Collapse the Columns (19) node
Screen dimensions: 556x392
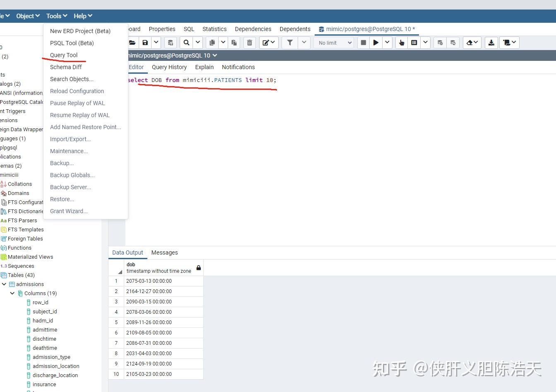point(12,293)
